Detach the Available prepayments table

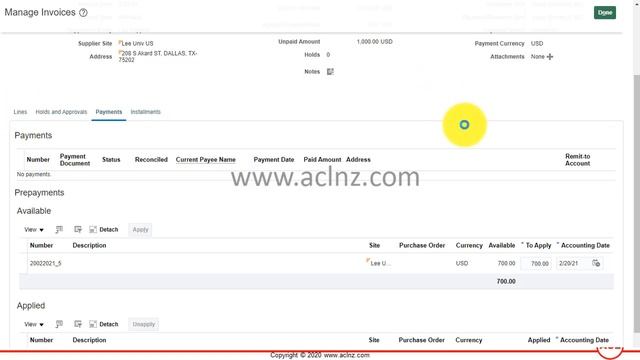coord(104,229)
